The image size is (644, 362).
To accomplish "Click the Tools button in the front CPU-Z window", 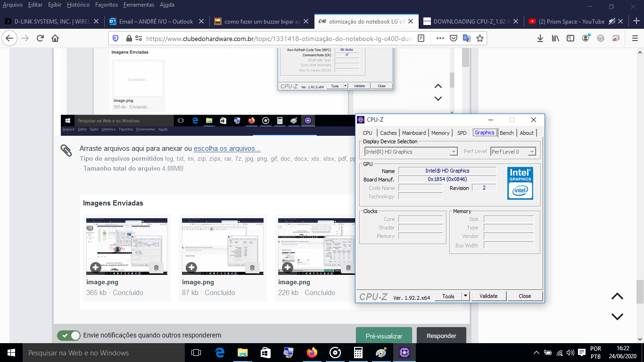I will click(x=448, y=296).
